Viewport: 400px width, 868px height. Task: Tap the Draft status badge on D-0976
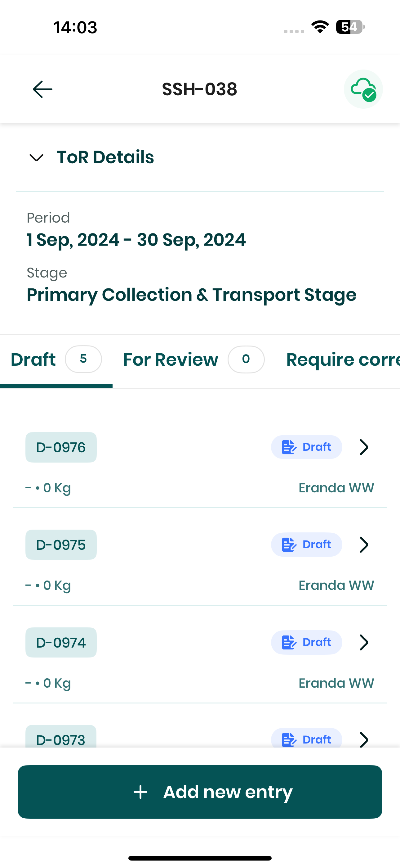pyautogui.click(x=306, y=447)
